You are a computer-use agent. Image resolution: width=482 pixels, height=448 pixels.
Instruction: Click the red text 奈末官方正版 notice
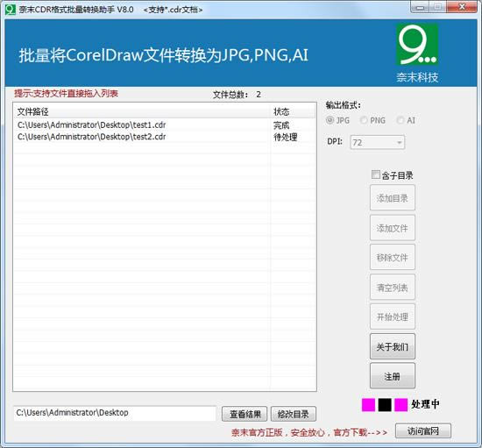click(x=309, y=432)
